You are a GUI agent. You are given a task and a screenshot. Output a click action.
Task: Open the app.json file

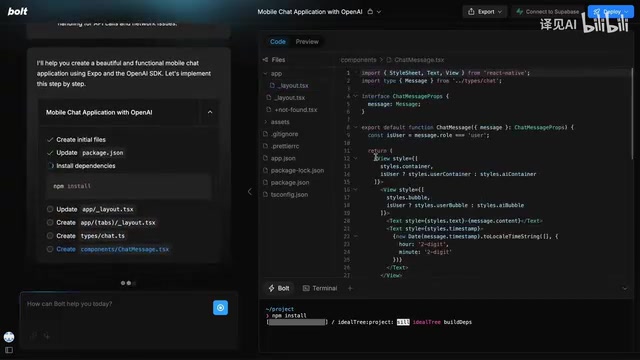click(x=283, y=158)
